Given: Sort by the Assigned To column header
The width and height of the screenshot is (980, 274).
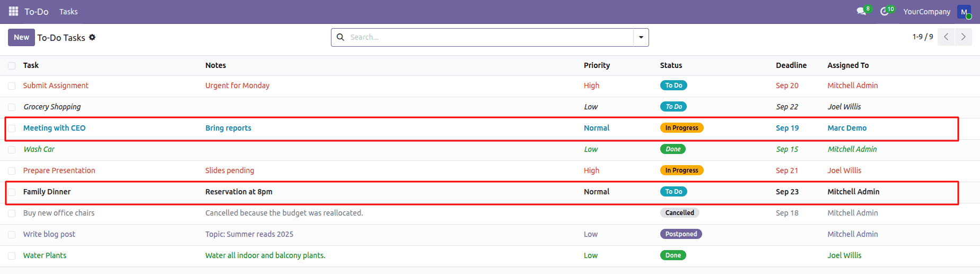Looking at the screenshot, I should coord(848,65).
